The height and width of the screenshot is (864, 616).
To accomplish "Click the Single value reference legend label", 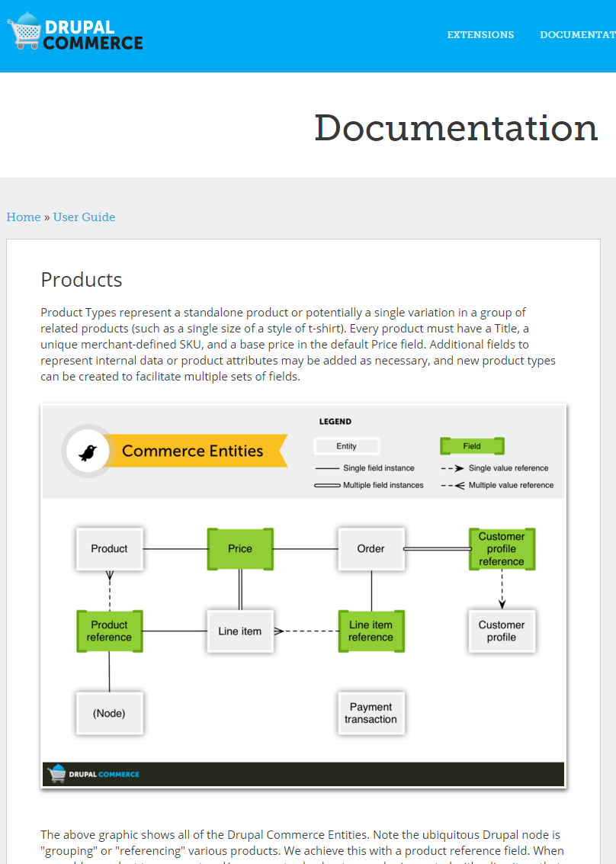I will pyautogui.click(x=509, y=468).
